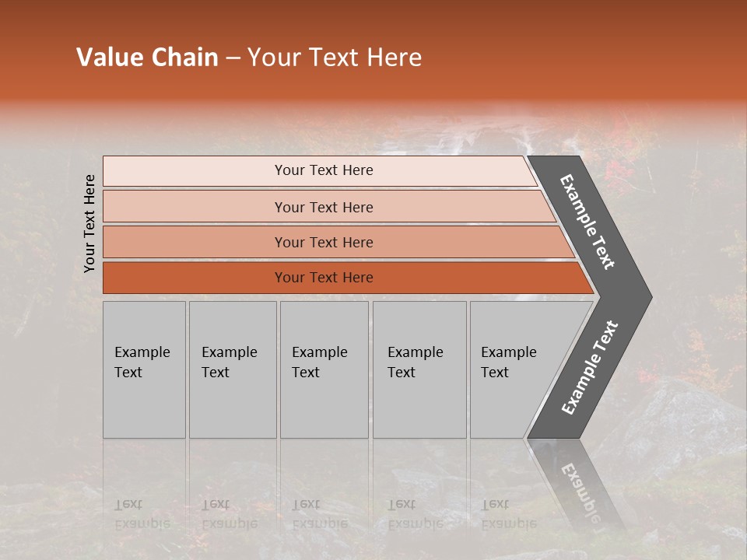The height and width of the screenshot is (560, 747).
Task: Select the title's "Your Text Here" subtitle portion
Action: tap(335, 58)
